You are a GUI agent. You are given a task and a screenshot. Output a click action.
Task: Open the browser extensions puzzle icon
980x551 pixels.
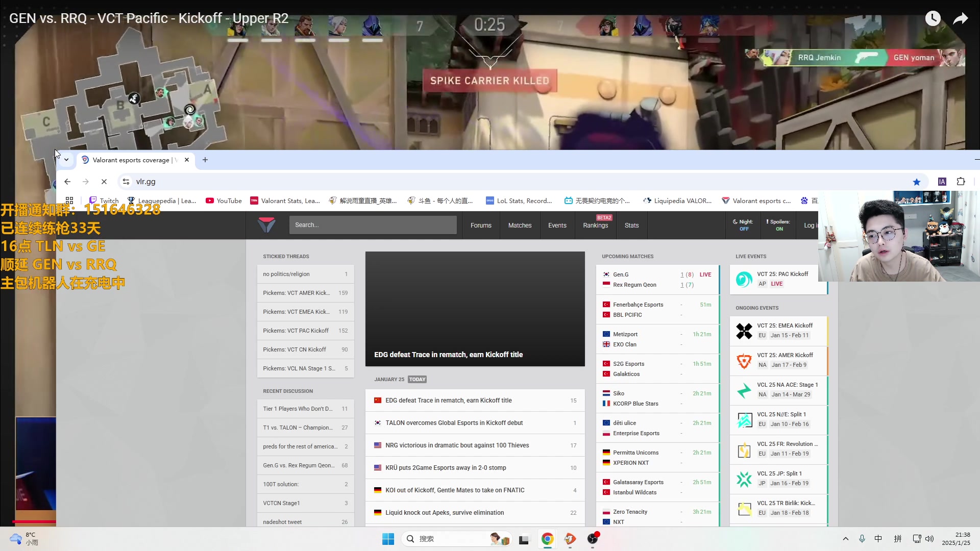click(x=961, y=182)
